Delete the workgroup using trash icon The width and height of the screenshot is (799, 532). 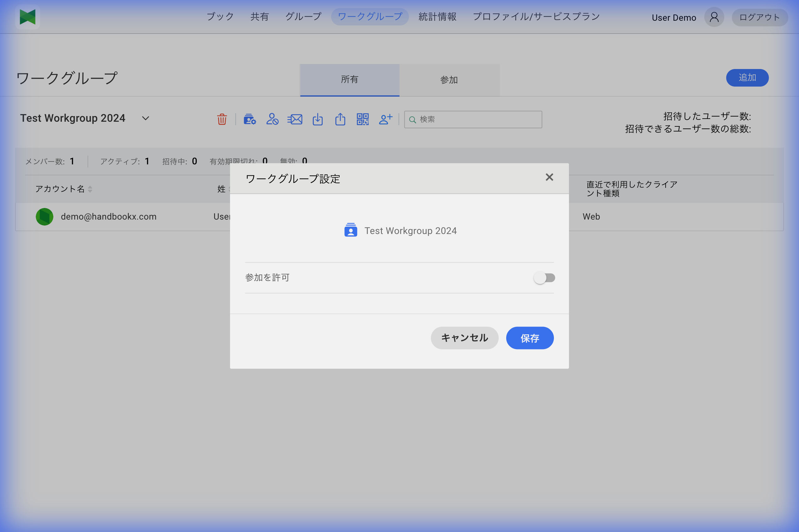[x=222, y=120]
